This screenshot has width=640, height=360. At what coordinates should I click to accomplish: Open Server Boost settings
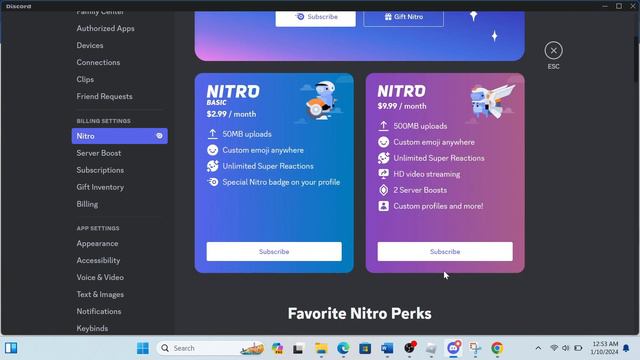coord(98,153)
